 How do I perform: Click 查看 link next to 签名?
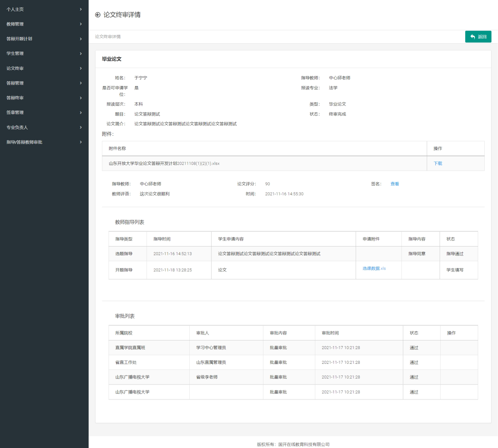pos(395,184)
